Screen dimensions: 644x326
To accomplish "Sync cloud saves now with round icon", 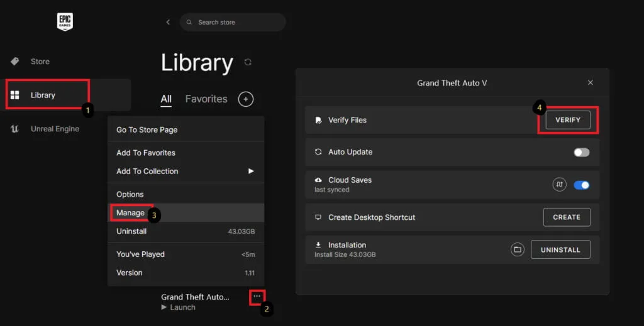I will [x=559, y=185].
